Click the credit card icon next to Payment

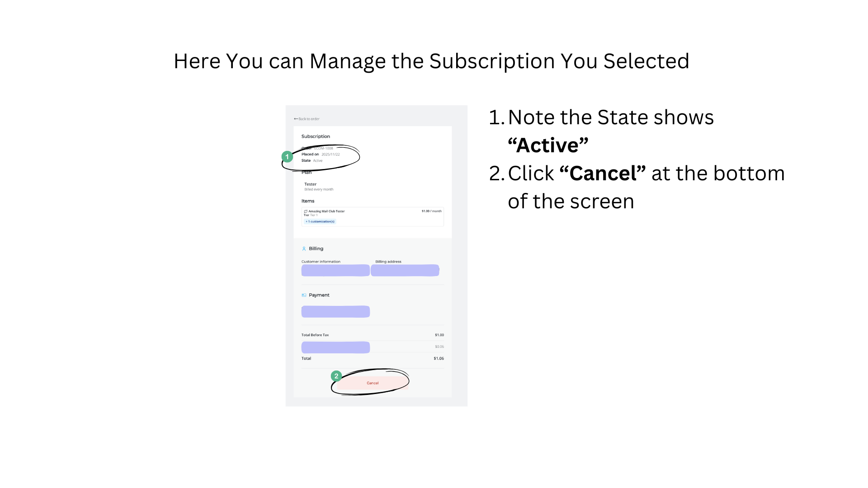click(304, 295)
